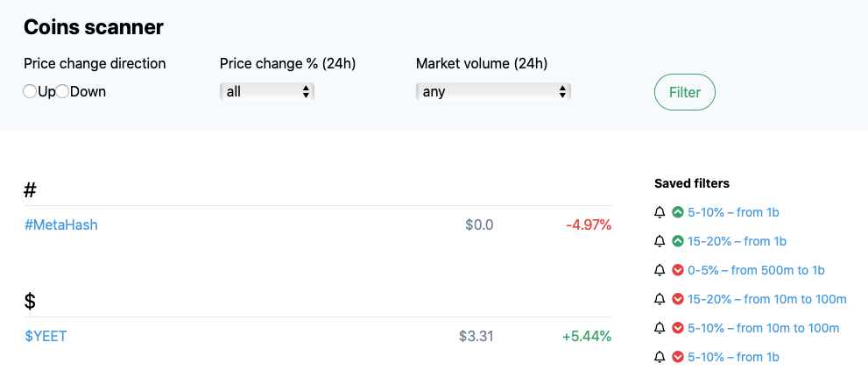Toggle alert bell for 0-5% from 500m to 1b
This screenshot has width=868, height=385.
660,270
